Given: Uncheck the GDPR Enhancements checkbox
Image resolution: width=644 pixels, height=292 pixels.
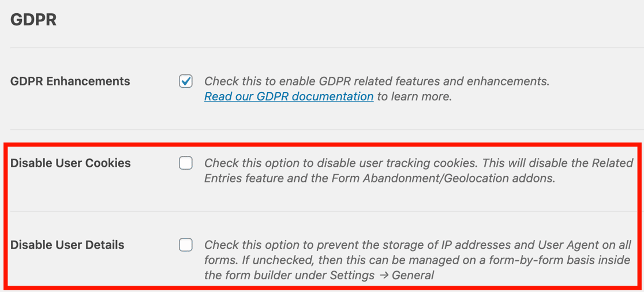Looking at the screenshot, I should pos(186,81).
